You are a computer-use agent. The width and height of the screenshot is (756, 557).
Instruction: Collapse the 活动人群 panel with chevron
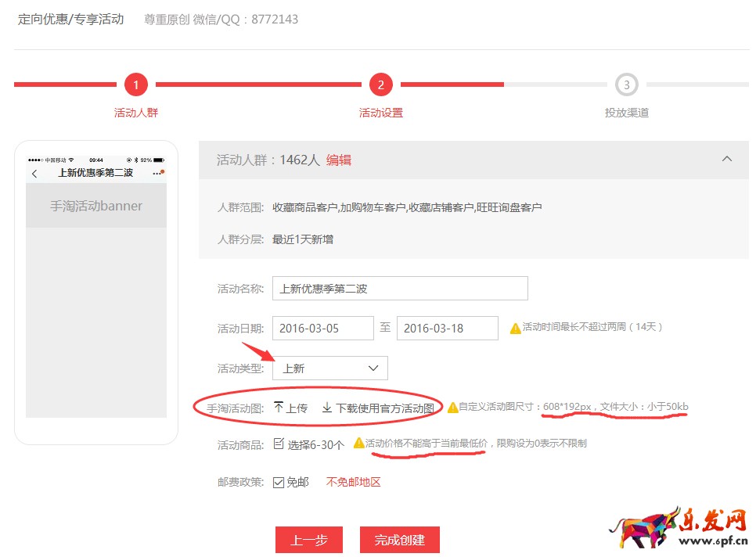pos(726,160)
